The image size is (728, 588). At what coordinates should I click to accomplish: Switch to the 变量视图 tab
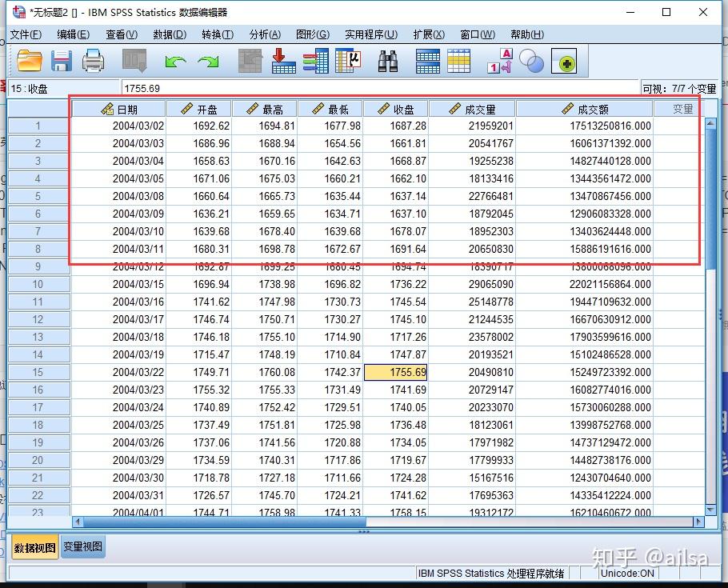82,547
